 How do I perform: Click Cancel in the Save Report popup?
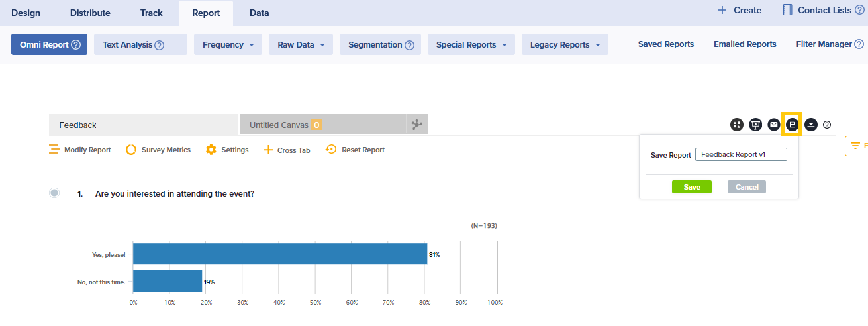point(746,187)
